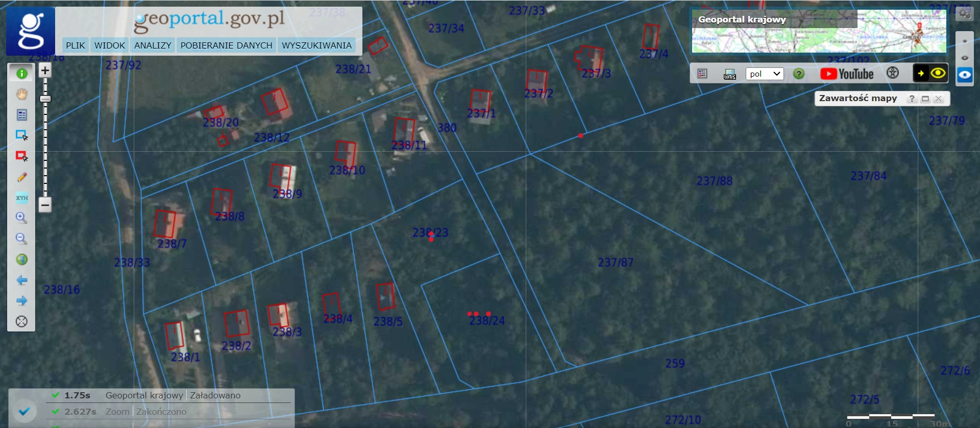The height and width of the screenshot is (428, 980).
Task: Open the WYSZUKIWANIA menu
Action: [x=316, y=45]
